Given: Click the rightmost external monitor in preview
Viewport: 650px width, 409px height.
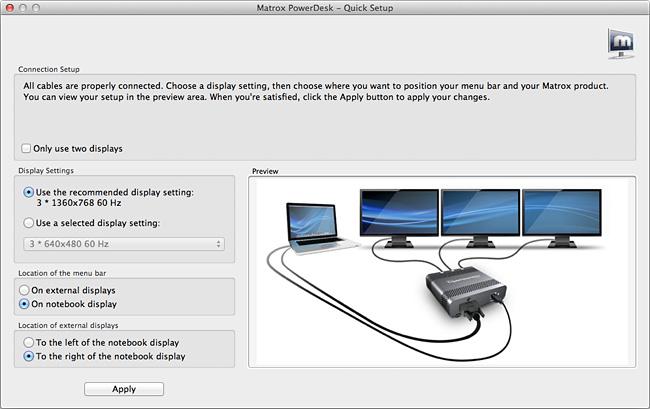Looking at the screenshot, I should coord(562,218).
